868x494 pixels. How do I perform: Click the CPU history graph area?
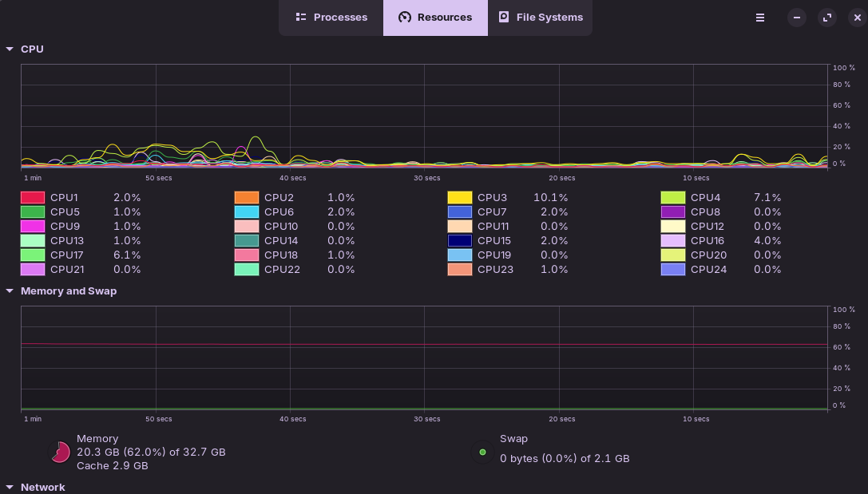(424, 116)
